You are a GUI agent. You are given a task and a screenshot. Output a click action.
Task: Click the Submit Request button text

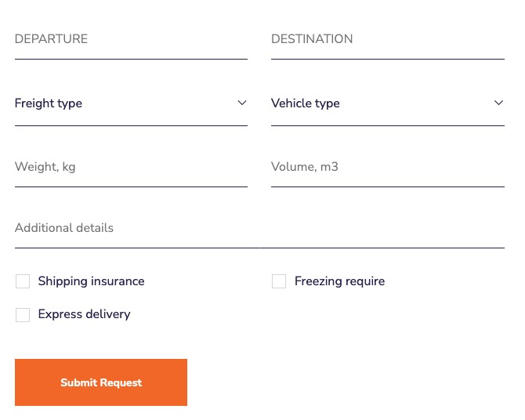pyautogui.click(x=101, y=382)
